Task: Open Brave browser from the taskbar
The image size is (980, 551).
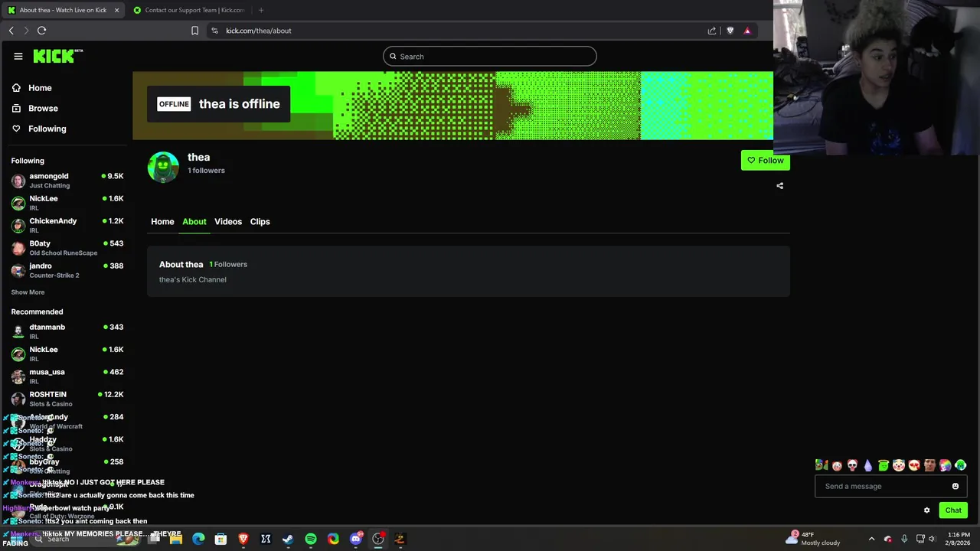Action: tap(243, 539)
